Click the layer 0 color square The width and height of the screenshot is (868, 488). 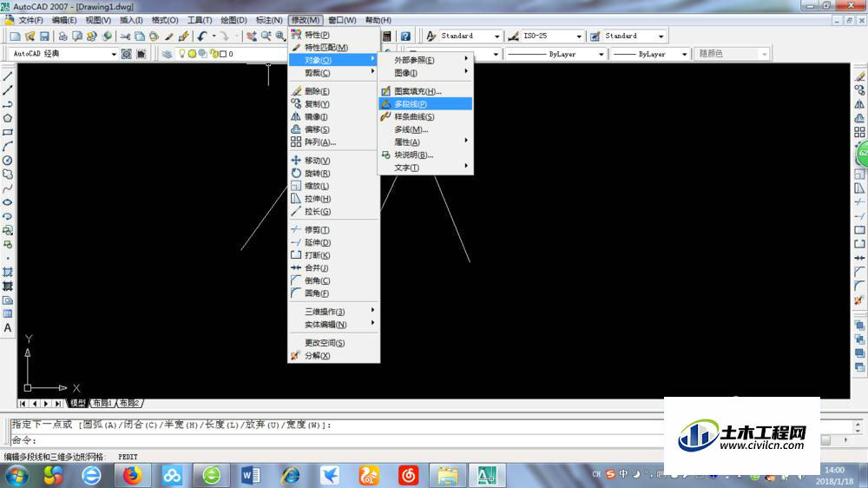[223, 54]
